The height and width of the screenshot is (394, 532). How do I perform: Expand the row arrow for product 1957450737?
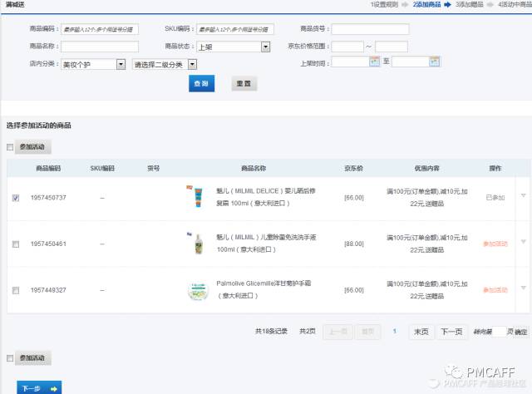point(523,195)
